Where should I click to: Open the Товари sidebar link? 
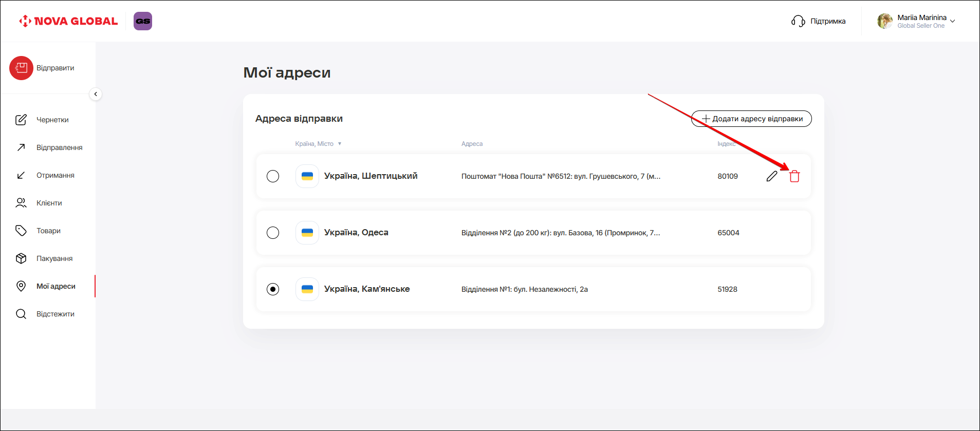pyautogui.click(x=48, y=231)
